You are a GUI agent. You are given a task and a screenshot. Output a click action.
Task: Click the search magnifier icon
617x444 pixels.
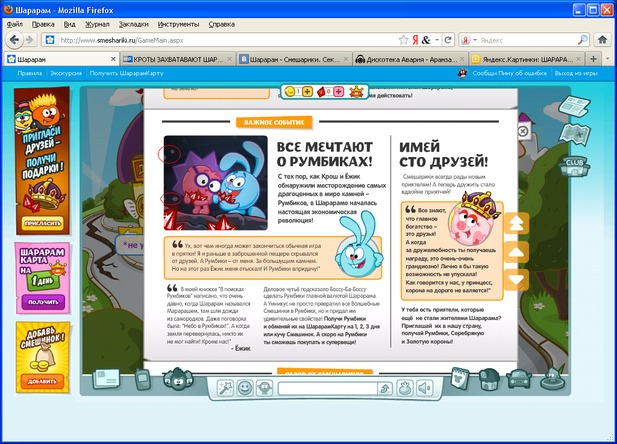pos(582,40)
